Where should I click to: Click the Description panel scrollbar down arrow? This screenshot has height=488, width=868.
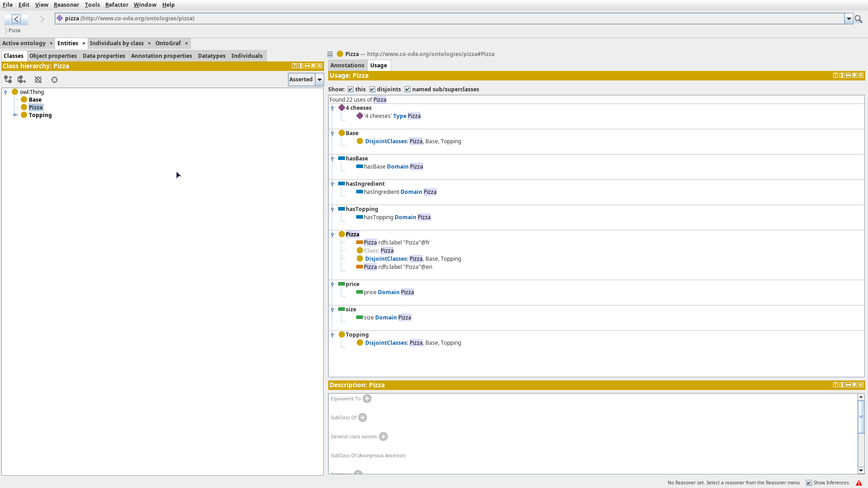point(861,470)
